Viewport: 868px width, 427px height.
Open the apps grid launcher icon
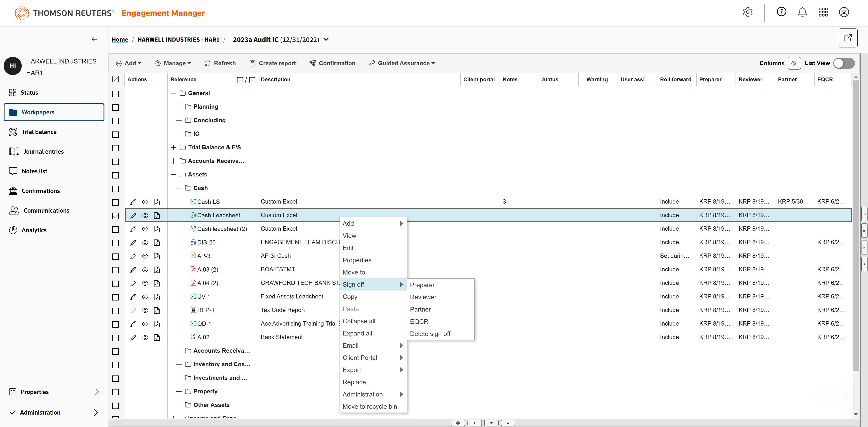tap(823, 12)
